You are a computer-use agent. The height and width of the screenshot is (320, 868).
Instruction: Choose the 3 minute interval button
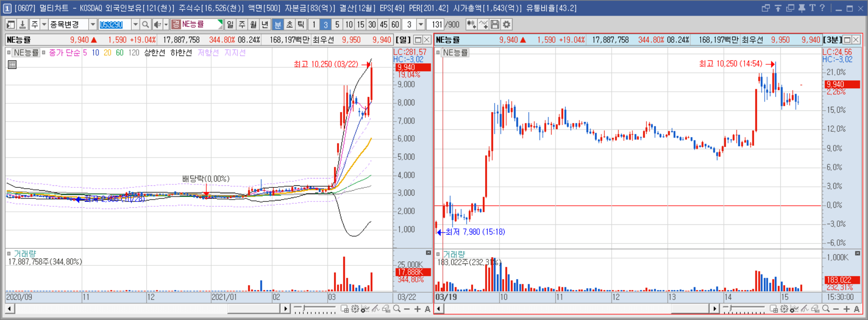coord(326,24)
